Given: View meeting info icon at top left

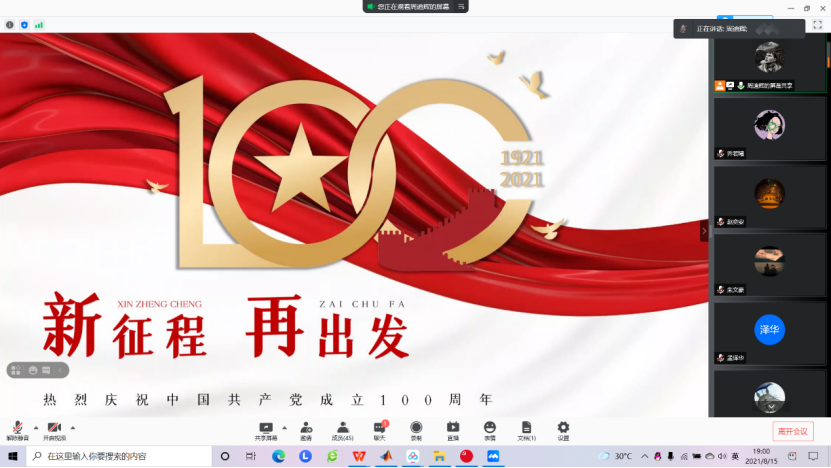Looking at the screenshot, I should point(10,24).
